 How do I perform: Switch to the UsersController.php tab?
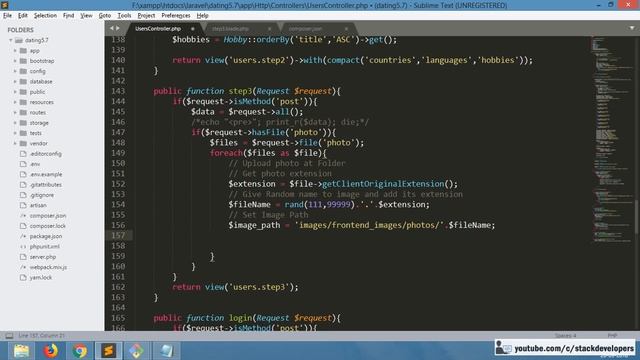pos(158,29)
